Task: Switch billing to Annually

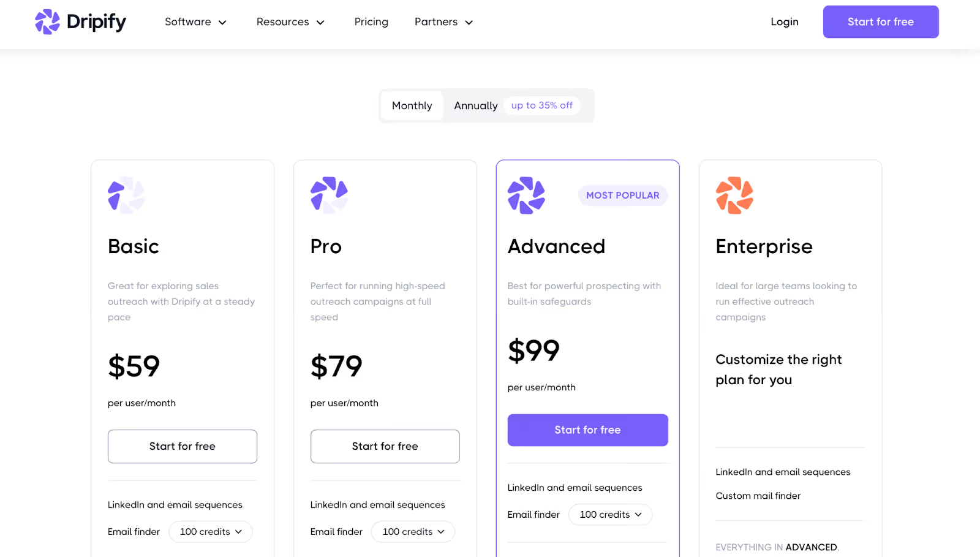Action: coord(475,105)
